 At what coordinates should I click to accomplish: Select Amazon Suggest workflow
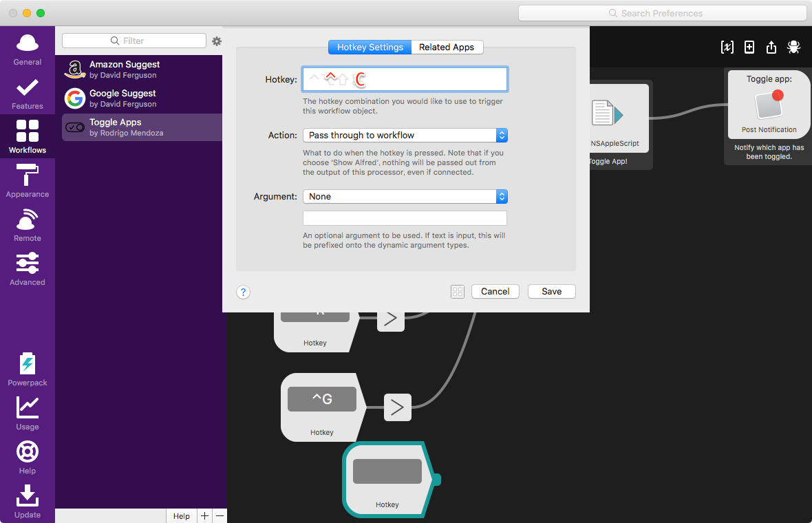point(142,70)
